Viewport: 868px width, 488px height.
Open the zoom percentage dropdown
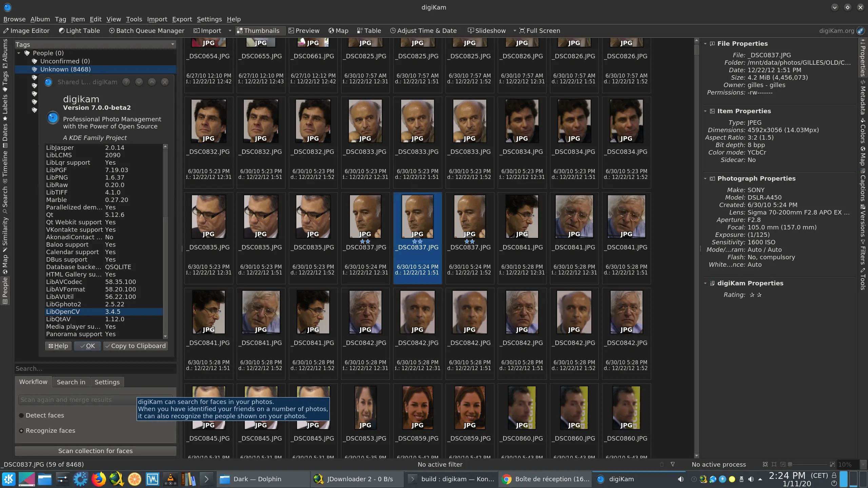tap(863, 464)
